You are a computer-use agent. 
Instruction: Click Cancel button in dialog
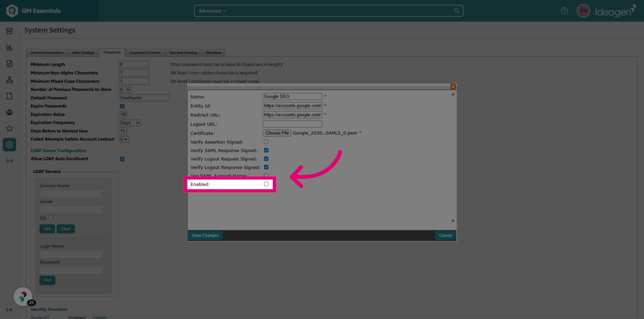tap(445, 235)
